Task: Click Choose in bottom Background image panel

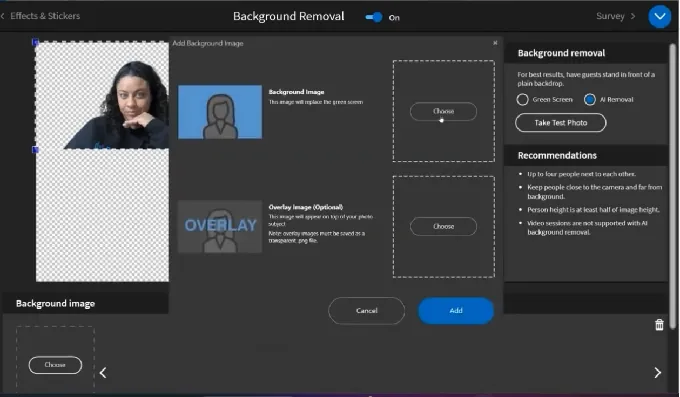Action: (x=55, y=365)
